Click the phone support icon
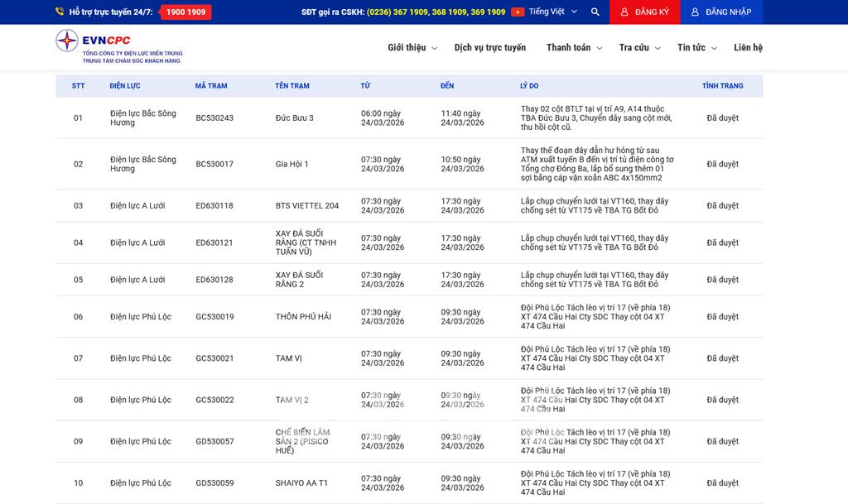Viewport: 848px width, 504px height. [60, 12]
